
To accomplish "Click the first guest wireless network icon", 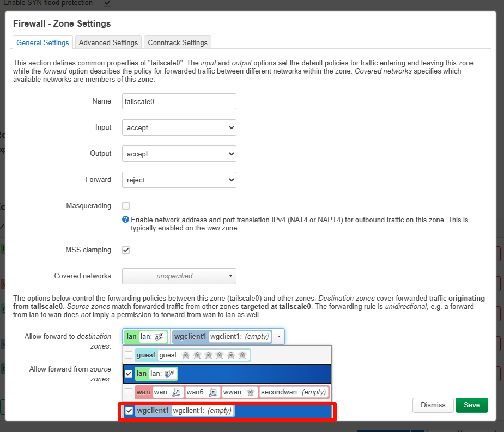I will click(185, 355).
